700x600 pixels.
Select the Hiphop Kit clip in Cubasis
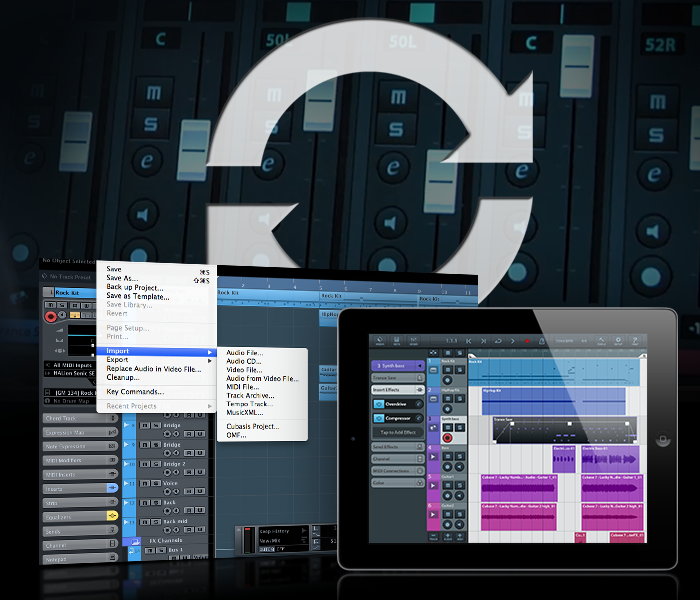coord(554,401)
